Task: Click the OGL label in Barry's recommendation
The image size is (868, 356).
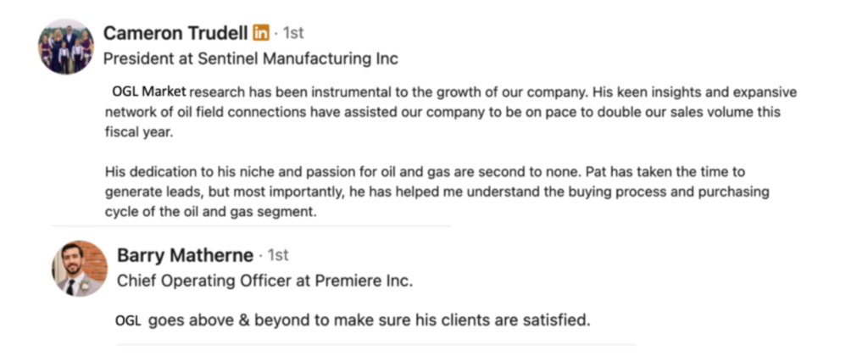Action: coord(129,320)
